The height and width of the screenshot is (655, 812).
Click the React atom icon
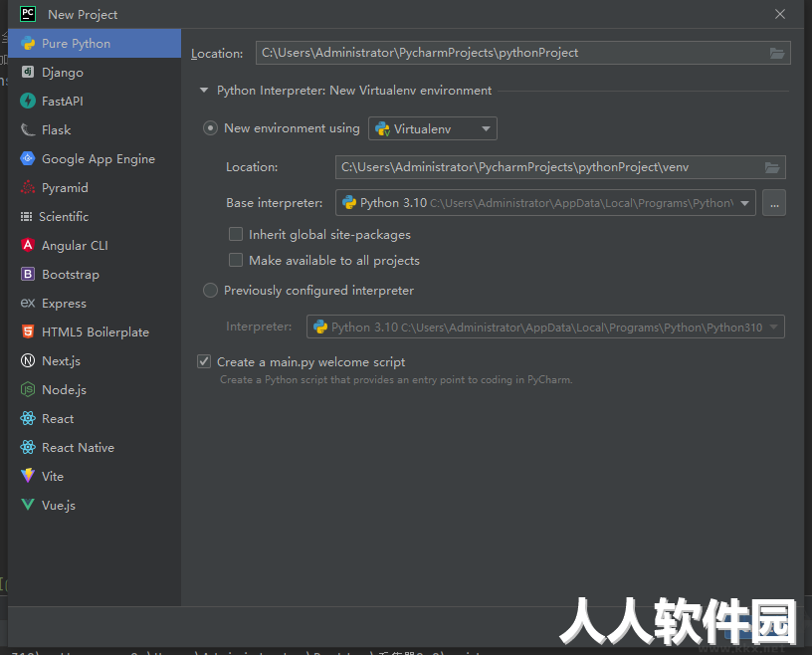click(x=28, y=419)
